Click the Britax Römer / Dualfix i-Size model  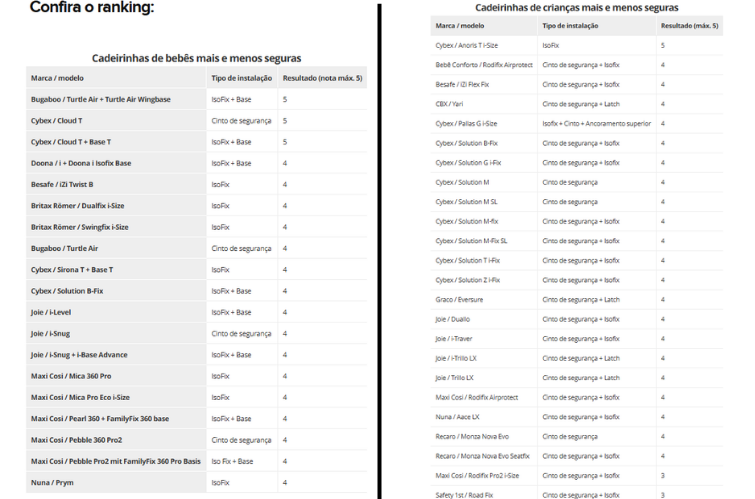point(80,206)
